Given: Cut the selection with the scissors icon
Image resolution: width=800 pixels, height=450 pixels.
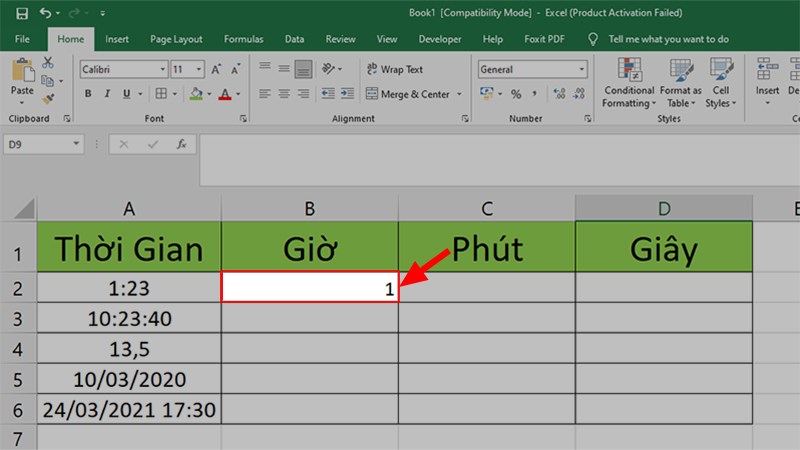Looking at the screenshot, I should (x=47, y=62).
